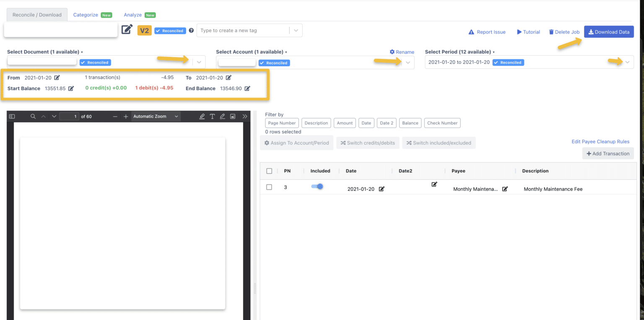Viewport: 644px width, 320px height.
Task: Toggle the PDF sidebar panel icon
Action: coord(11,116)
